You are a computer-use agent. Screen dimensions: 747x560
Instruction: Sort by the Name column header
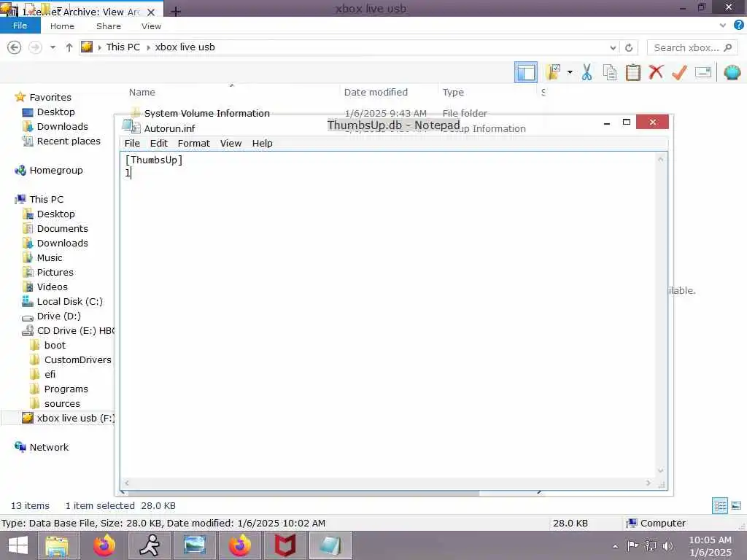[x=142, y=93]
